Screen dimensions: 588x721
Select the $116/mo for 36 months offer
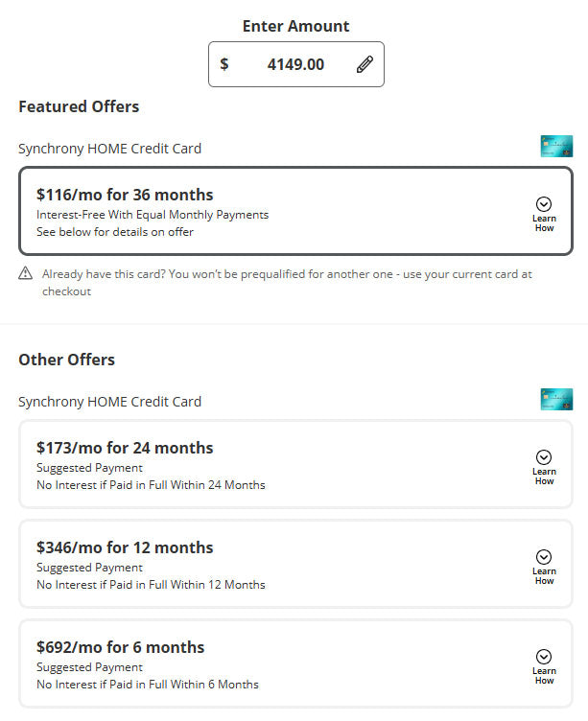(x=125, y=195)
